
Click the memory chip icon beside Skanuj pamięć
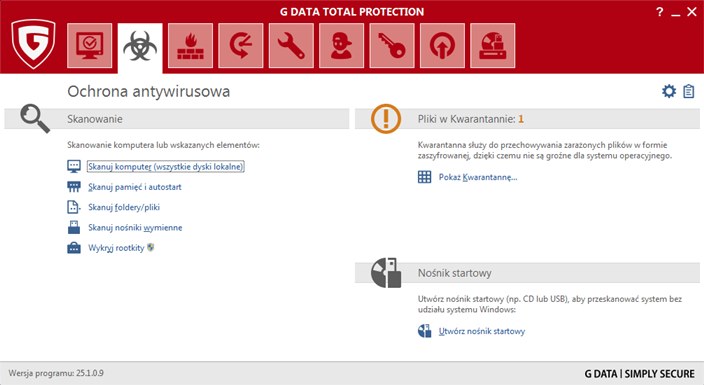74,187
